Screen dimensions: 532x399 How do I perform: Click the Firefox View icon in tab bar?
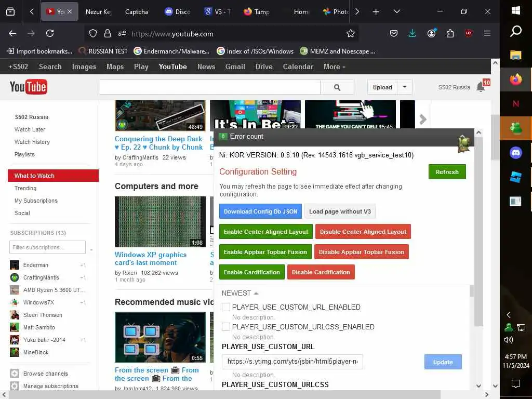10,12
